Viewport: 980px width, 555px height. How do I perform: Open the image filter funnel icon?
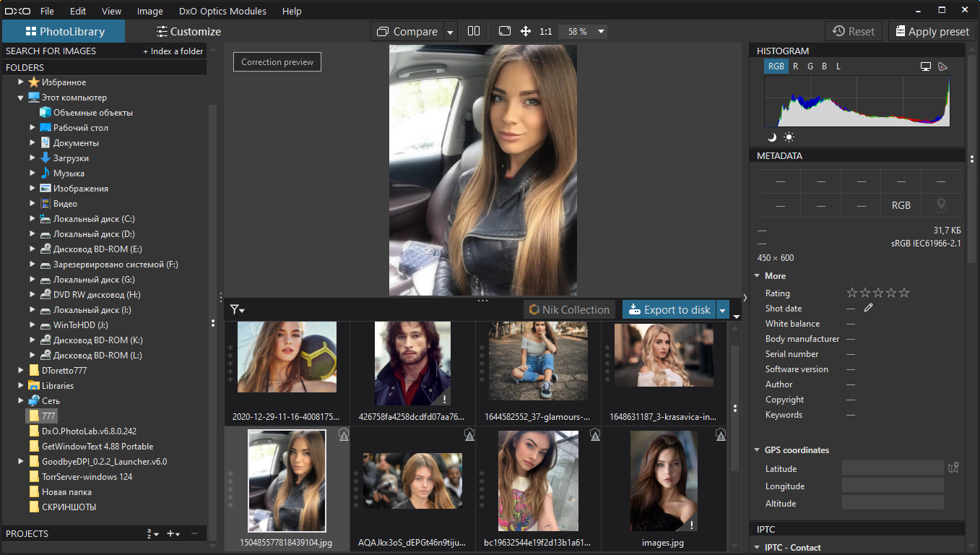(236, 310)
